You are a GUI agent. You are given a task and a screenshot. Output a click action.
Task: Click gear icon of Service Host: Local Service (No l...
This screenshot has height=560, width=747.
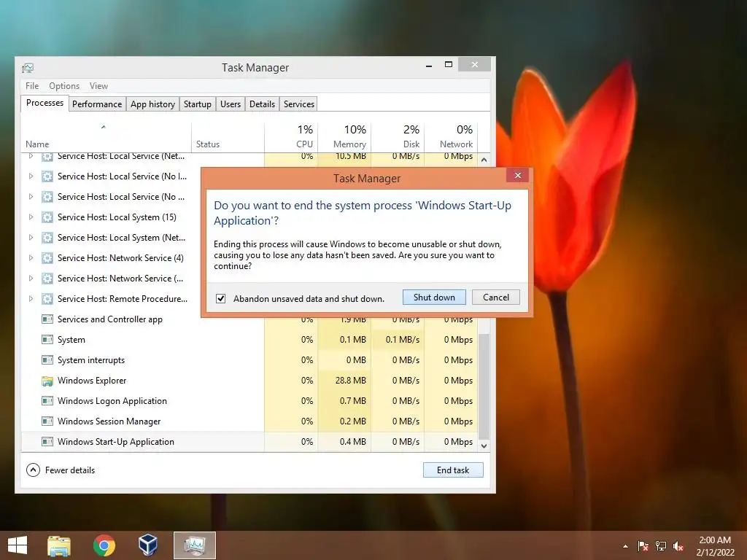(47, 176)
